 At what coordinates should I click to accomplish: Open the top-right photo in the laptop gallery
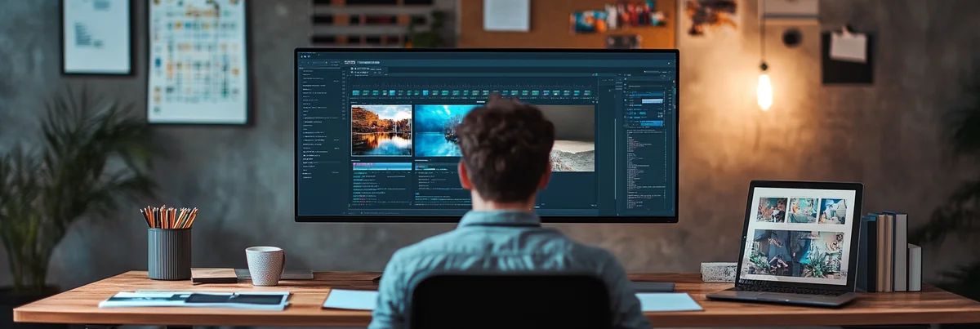832,211
